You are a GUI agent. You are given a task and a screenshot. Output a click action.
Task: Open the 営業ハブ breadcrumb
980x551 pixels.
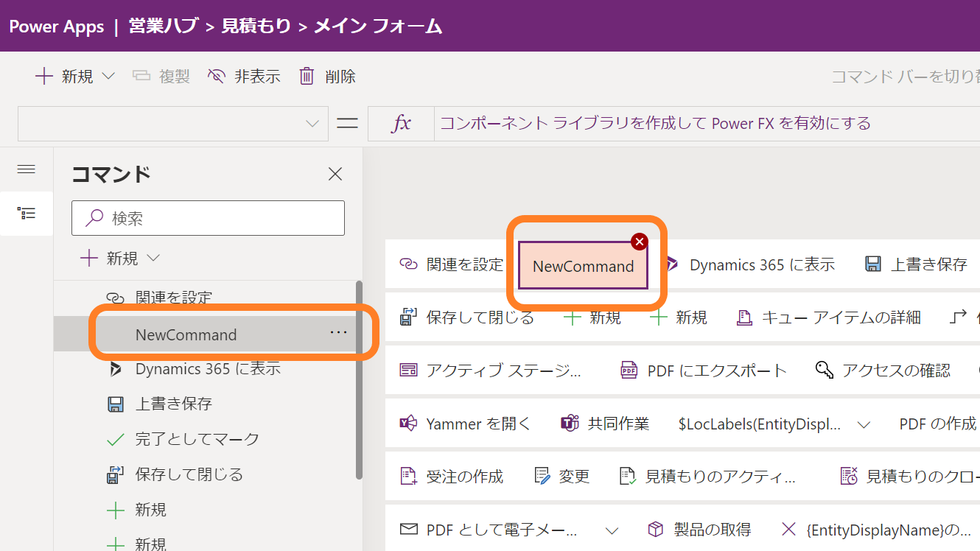click(164, 27)
